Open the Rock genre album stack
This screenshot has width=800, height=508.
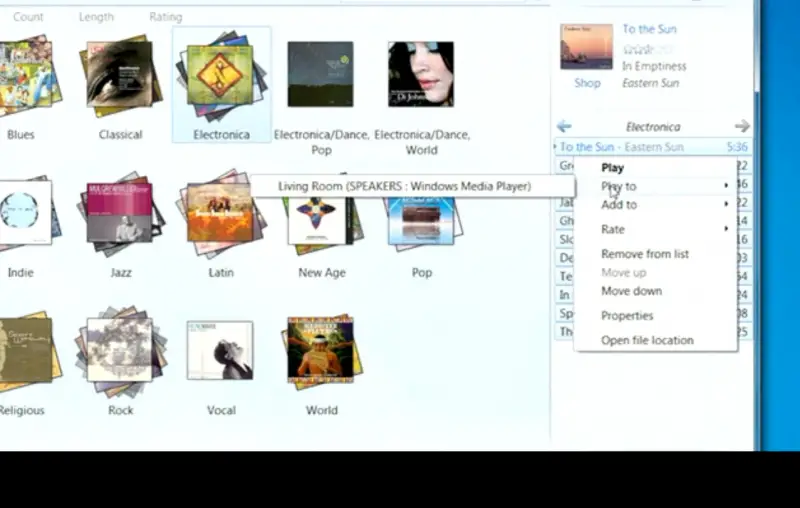click(120, 352)
